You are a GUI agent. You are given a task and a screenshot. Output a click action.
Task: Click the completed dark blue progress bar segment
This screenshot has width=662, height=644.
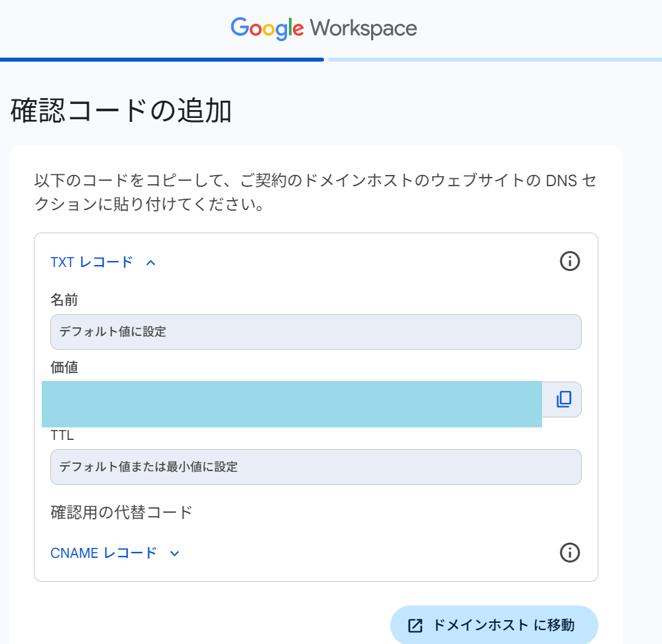162,60
